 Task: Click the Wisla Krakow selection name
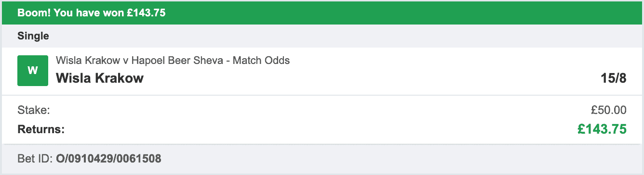(x=100, y=78)
